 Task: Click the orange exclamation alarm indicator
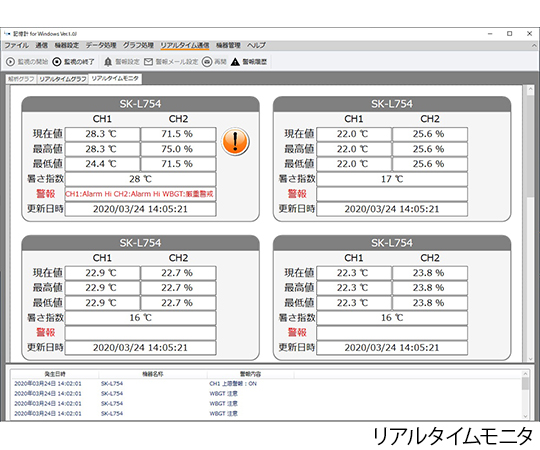tap(235, 141)
